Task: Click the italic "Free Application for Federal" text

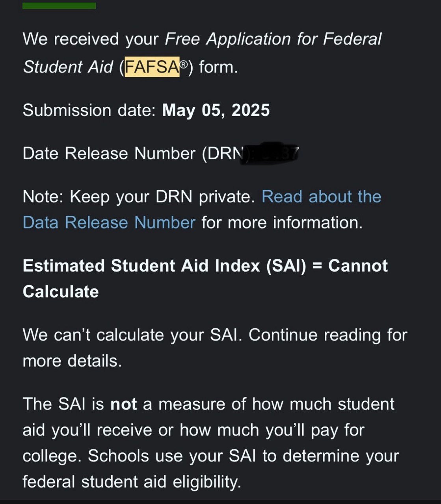Action: pyautogui.click(x=273, y=39)
